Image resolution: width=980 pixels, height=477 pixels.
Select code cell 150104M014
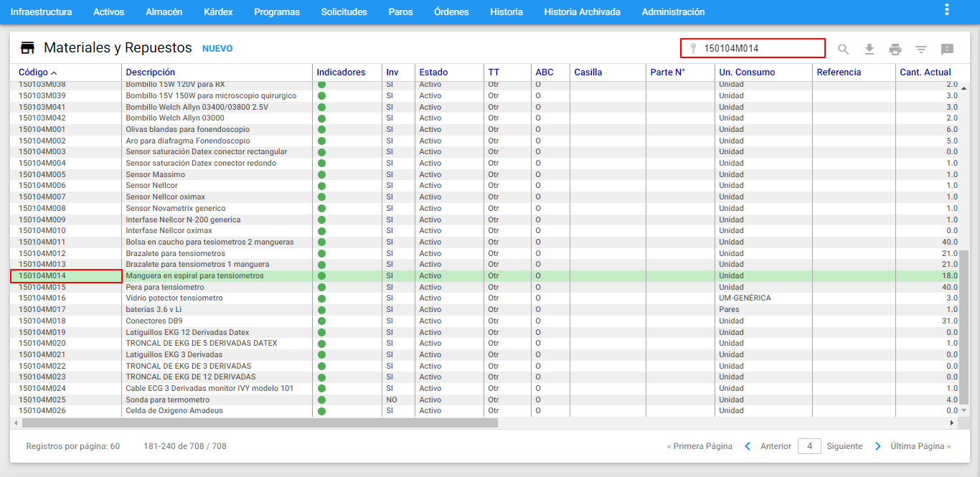coord(66,276)
